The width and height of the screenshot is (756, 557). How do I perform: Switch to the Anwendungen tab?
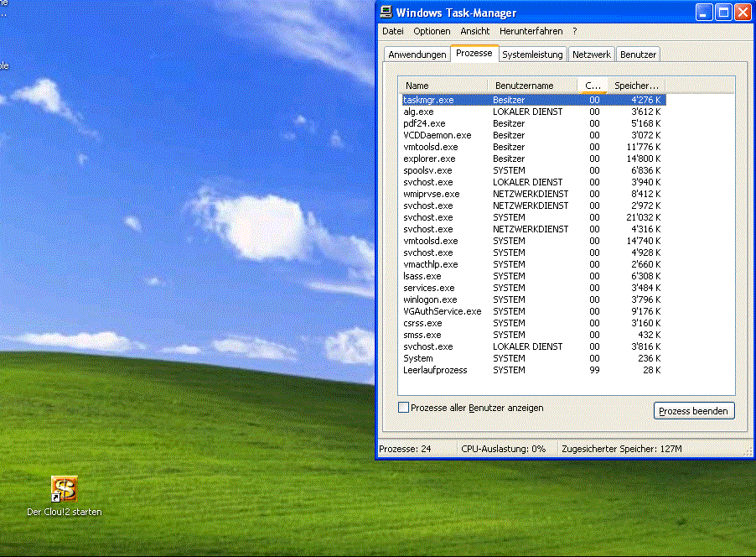coord(417,55)
